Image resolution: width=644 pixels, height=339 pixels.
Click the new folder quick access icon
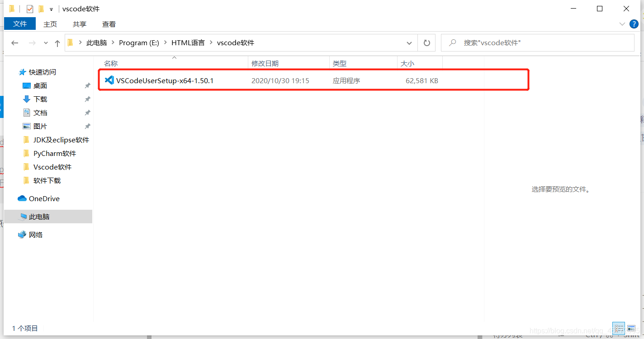[41, 9]
